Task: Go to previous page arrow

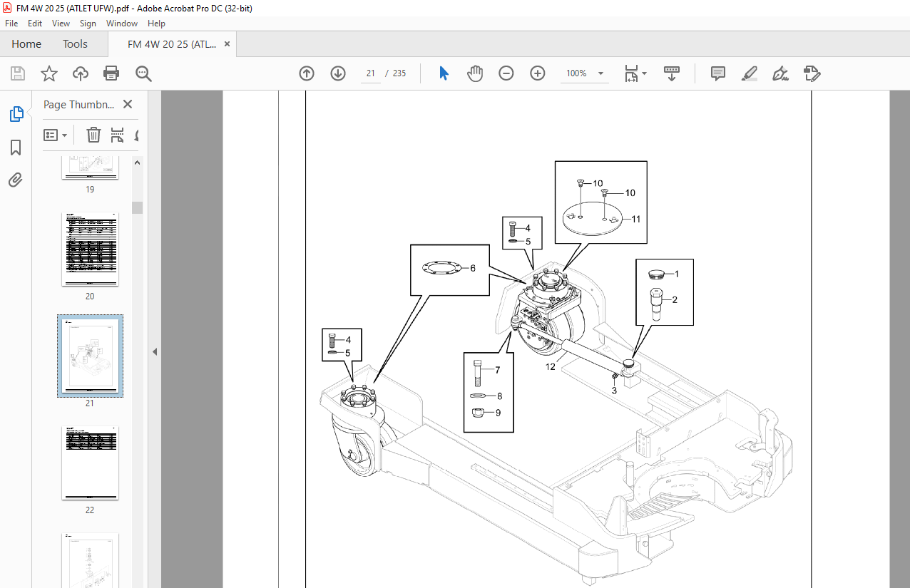Action: (307, 73)
